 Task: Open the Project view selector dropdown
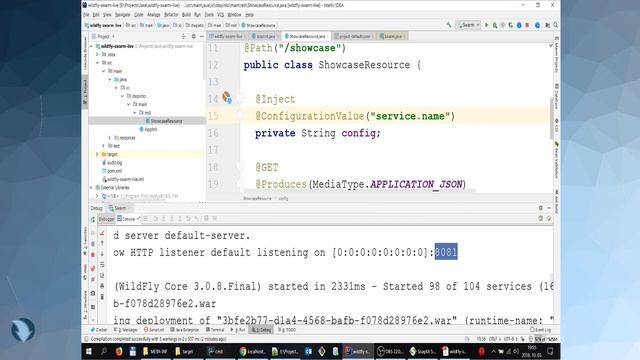104,36
